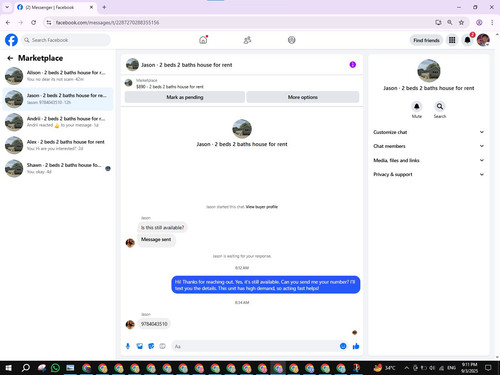Image resolution: width=500 pixels, height=375 pixels.
Task: Attach a photo or file icon
Action: tap(140, 346)
